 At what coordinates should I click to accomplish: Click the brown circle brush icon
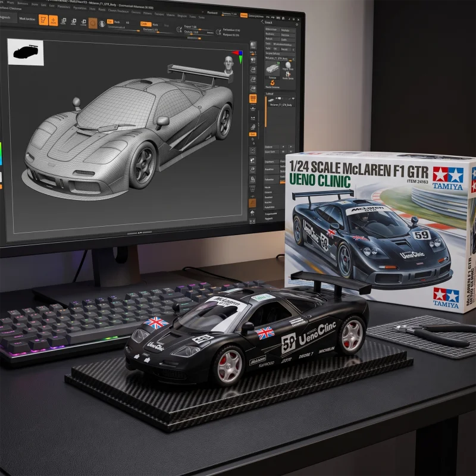(x=93, y=23)
